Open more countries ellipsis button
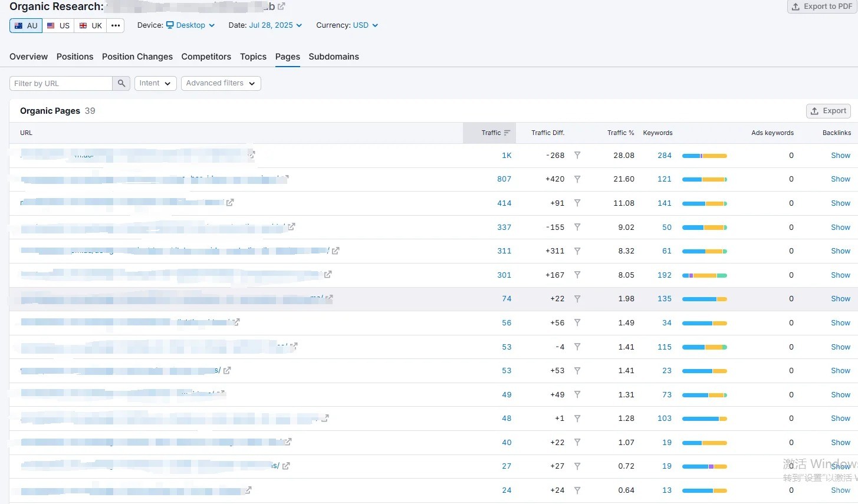The image size is (858, 504). 116,25
